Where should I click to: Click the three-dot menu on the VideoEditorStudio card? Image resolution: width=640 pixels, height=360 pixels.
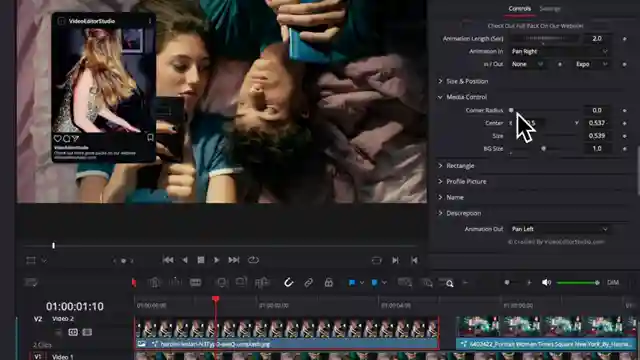pos(150,21)
